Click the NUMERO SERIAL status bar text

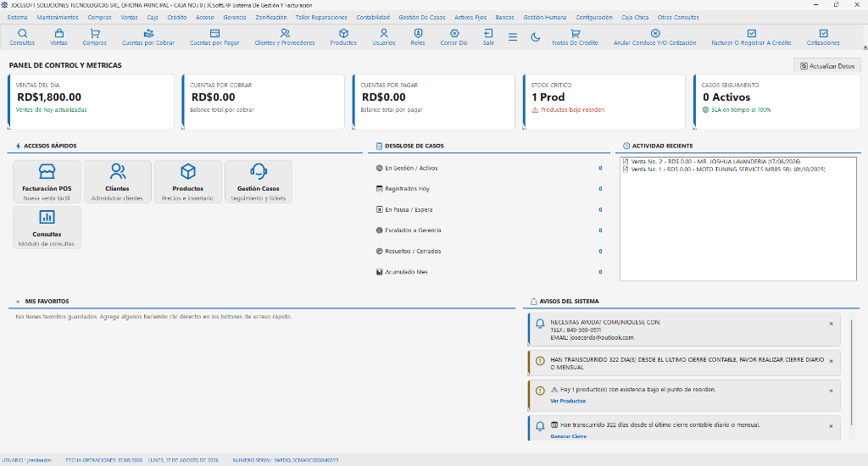(286, 460)
